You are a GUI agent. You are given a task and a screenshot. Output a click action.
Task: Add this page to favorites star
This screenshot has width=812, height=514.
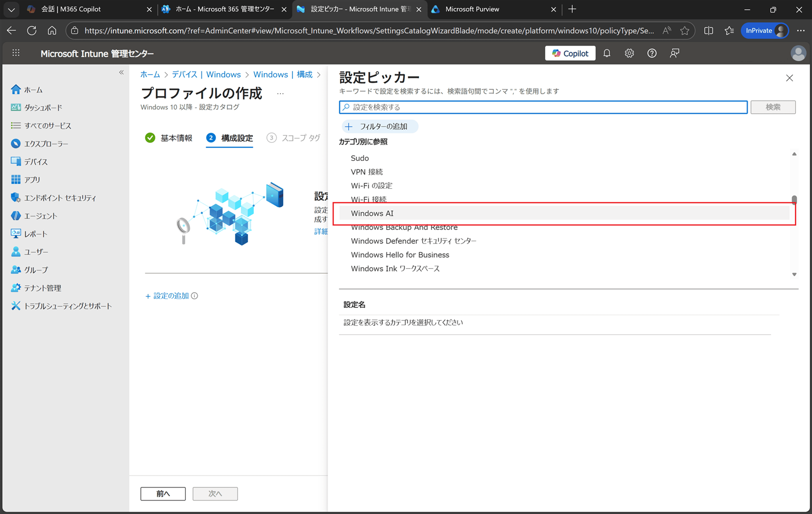[685, 31]
